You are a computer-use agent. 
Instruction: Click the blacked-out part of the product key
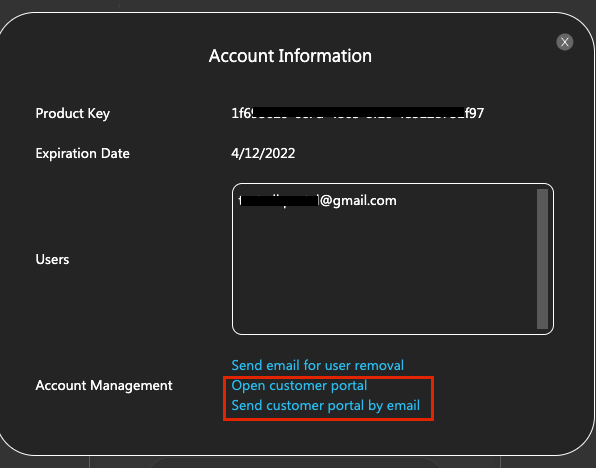[358, 113]
